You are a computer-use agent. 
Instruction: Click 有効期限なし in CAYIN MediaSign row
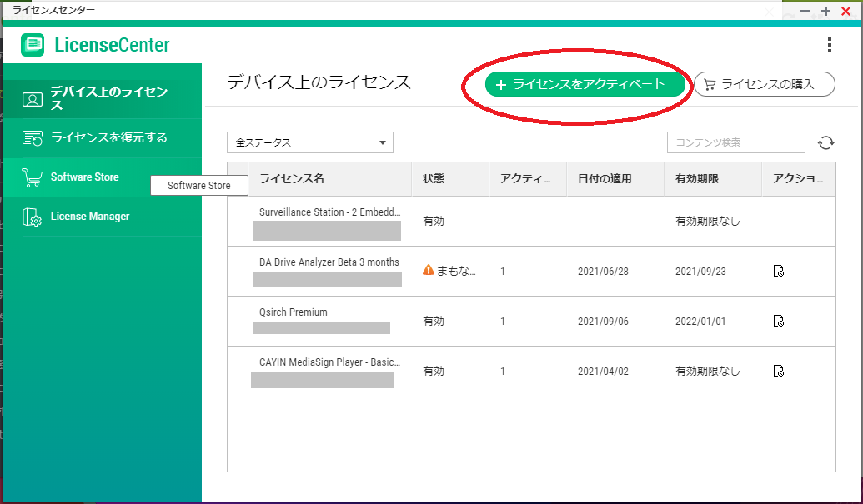708,371
